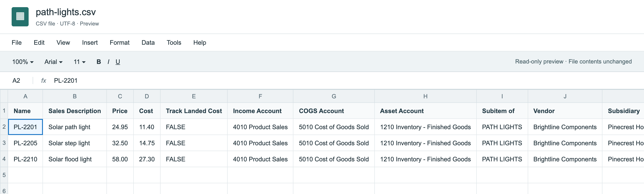Click the fx function icon
This screenshot has width=644, height=194.
click(44, 80)
